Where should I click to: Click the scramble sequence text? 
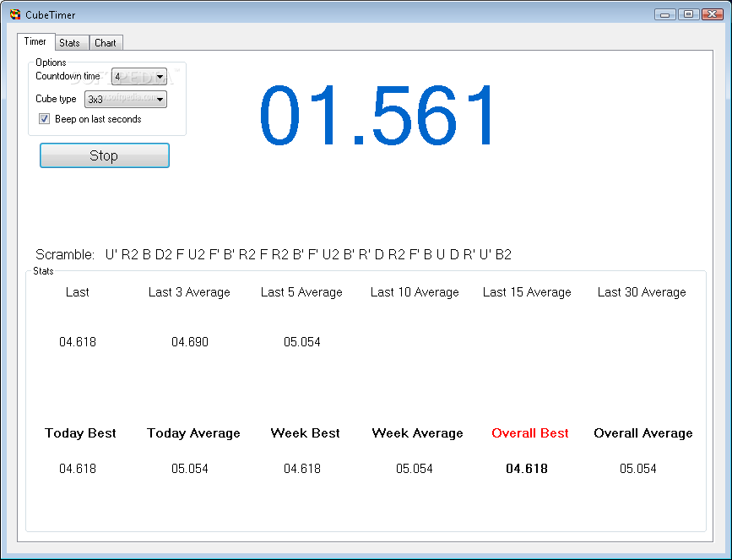(308, 254)
